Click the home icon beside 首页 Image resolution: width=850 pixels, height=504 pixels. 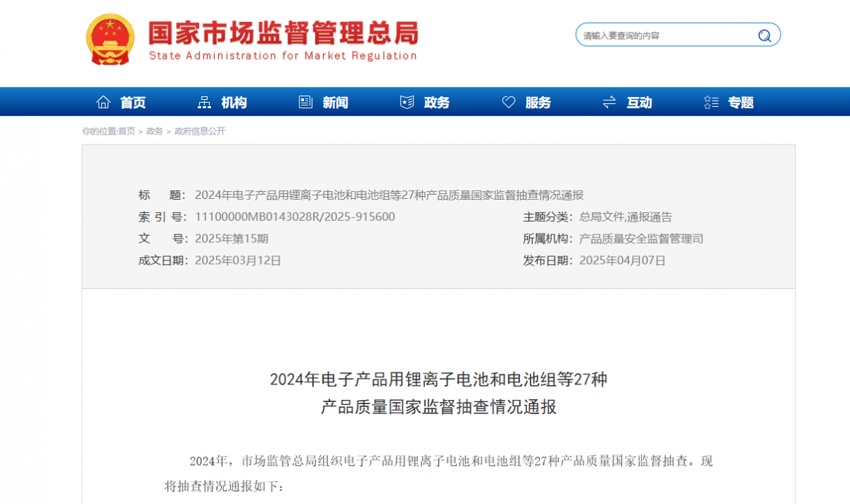click(103, 101)
